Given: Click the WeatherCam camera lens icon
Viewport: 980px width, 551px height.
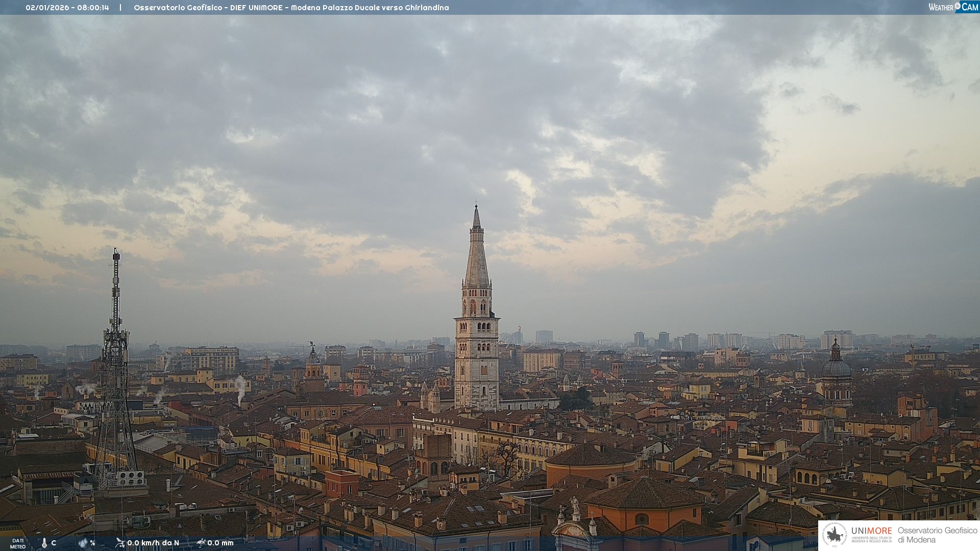Looking at the screenshot, I should (x=958, y=6).
